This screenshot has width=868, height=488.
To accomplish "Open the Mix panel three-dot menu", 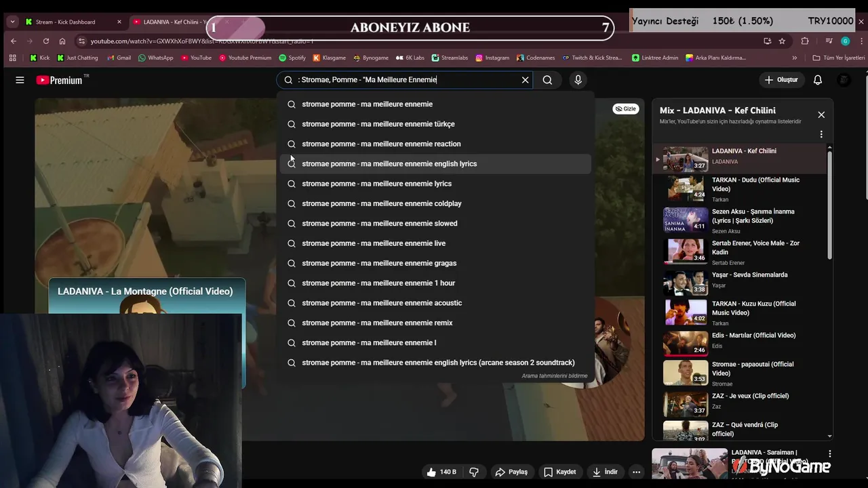I will [821, 134].
